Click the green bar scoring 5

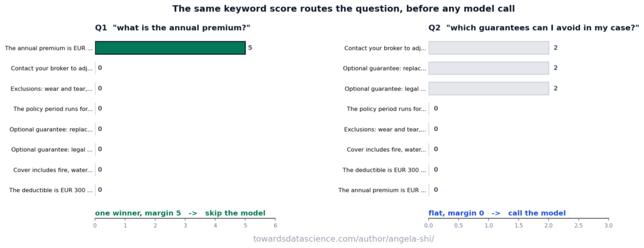[x=170, y=48]
